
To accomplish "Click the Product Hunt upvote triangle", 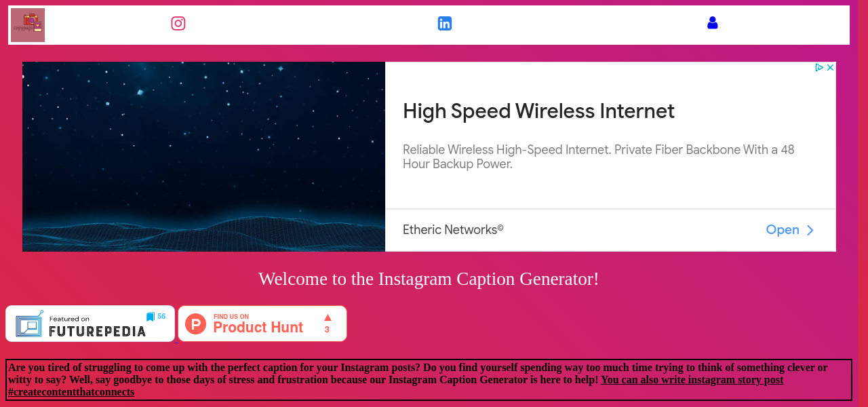I will pos(328,317).
